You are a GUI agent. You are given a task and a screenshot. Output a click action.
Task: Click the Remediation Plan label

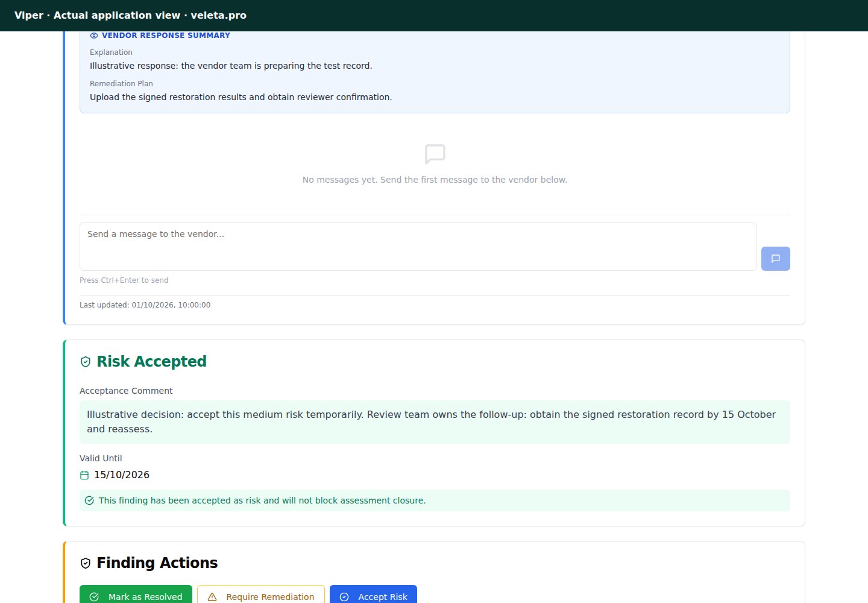point(121,84)
